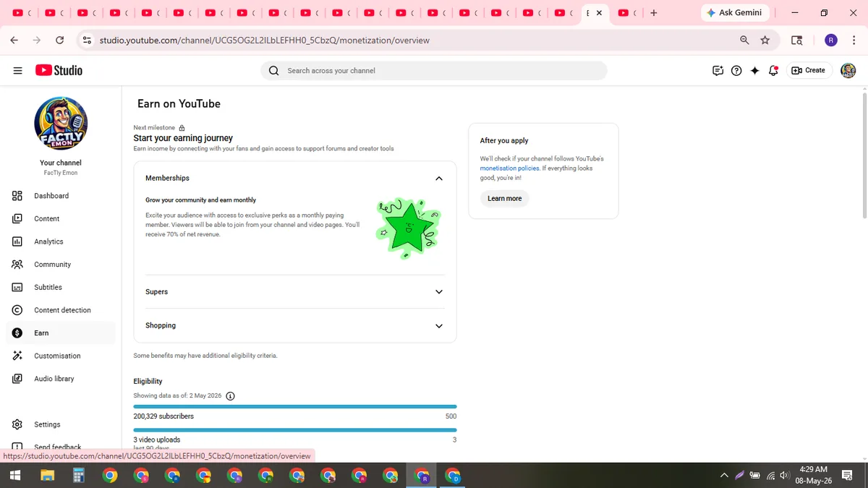Click the black sparkle icon in the Studio header
The height and width of the screenshot is (488, 868).
755,70
